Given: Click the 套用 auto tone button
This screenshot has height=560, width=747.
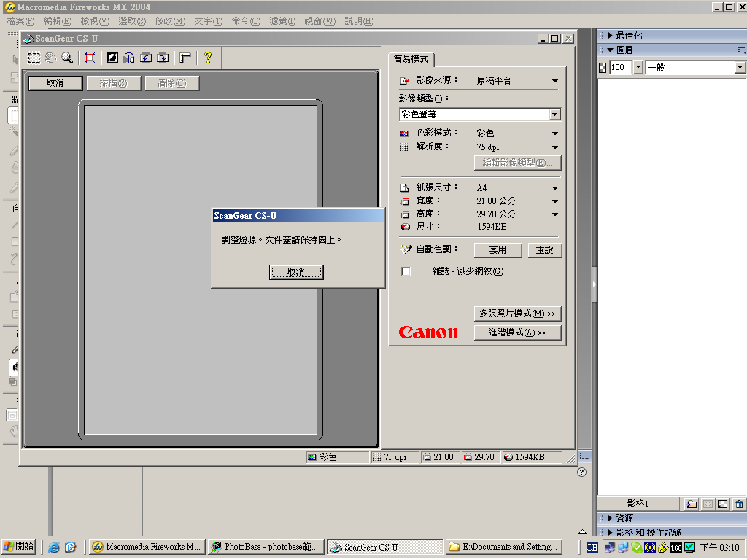Looking at the screenshot, I should pos(498,250).
